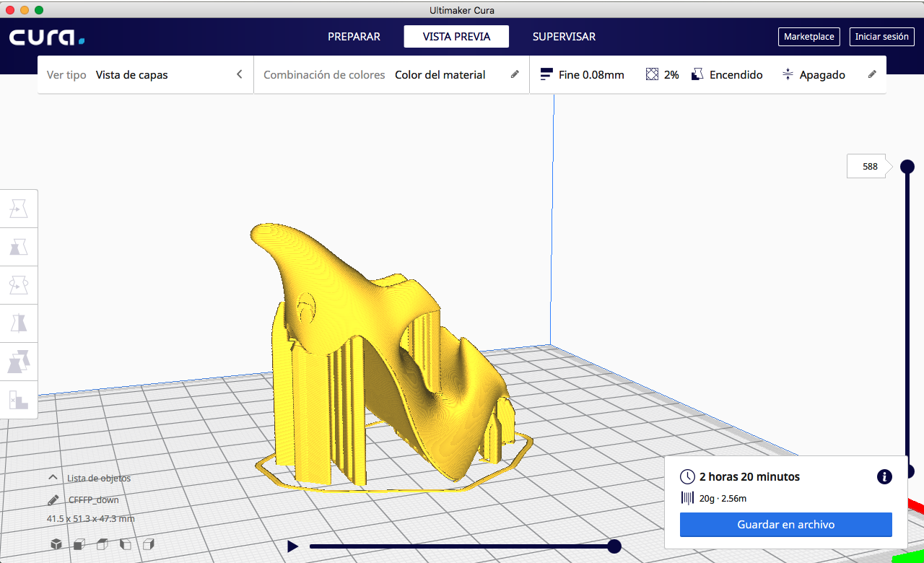Viewport: 924px width, 563px height.
Task: Switch to the left side view cube icon
Action: click(126, 544)
